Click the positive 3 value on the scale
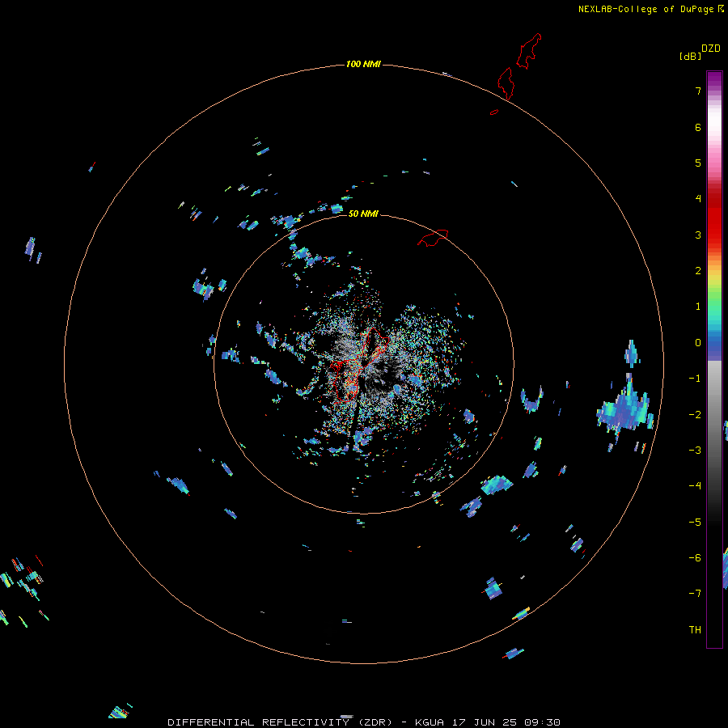This screenshot has height=728, width=728. 698,235
